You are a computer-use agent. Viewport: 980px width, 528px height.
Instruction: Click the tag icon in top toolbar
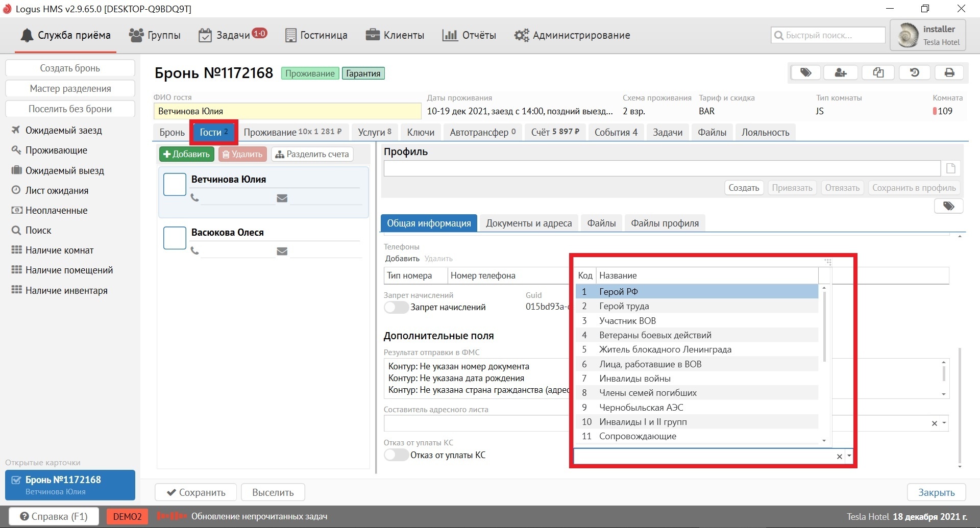click(805, 72)
